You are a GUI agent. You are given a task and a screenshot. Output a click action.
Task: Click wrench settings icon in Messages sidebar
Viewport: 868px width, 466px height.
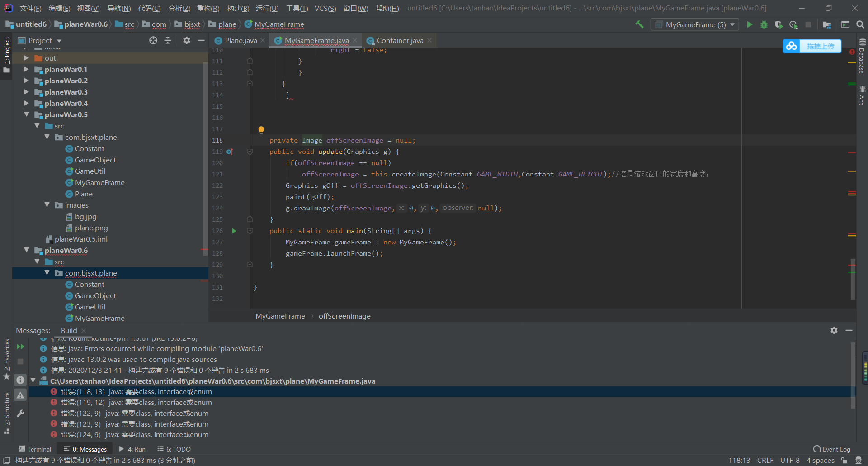[20, 413]
